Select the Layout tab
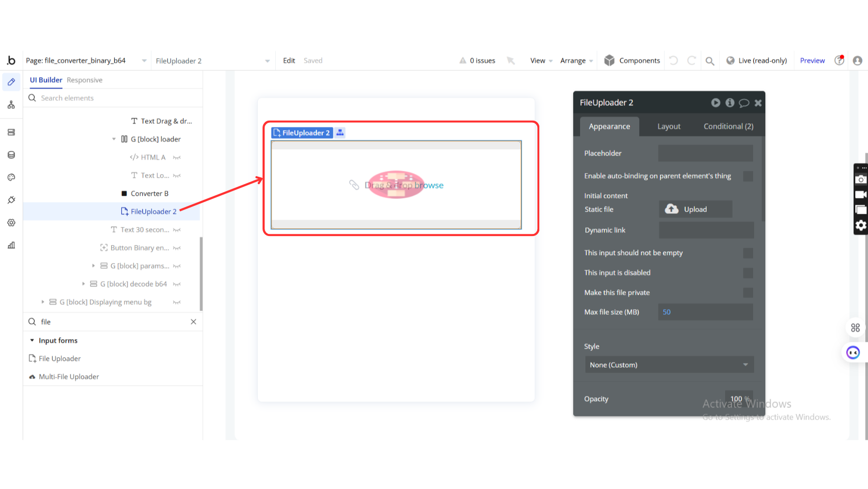 click(669, 126)
